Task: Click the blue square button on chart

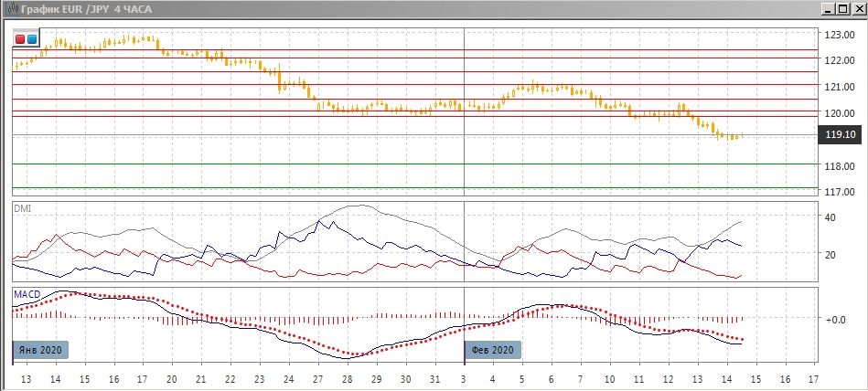Action: tap(32, 39)
